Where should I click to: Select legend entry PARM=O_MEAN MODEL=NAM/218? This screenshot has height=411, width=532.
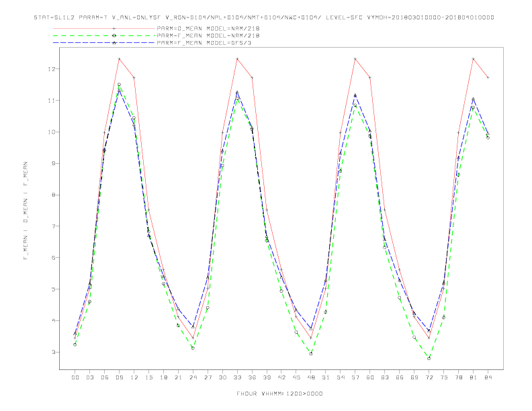pyautogui.click(x=208, y=28)
